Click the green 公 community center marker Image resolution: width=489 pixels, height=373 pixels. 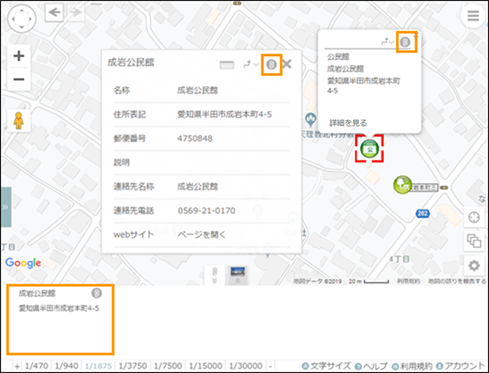coord(369,149)
